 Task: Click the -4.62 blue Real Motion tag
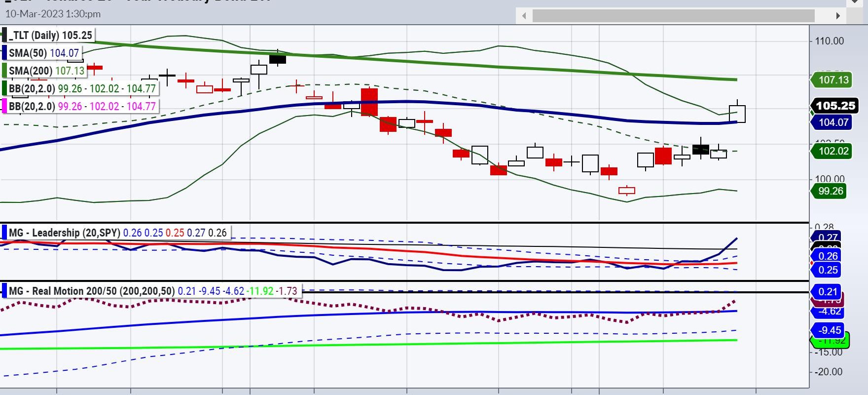point(829,312)
